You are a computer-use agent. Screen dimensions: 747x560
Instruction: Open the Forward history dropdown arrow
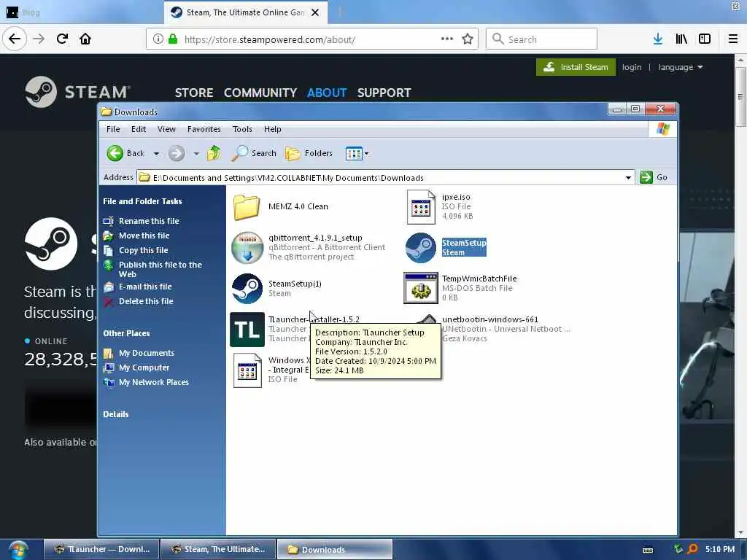coord(196,154)
